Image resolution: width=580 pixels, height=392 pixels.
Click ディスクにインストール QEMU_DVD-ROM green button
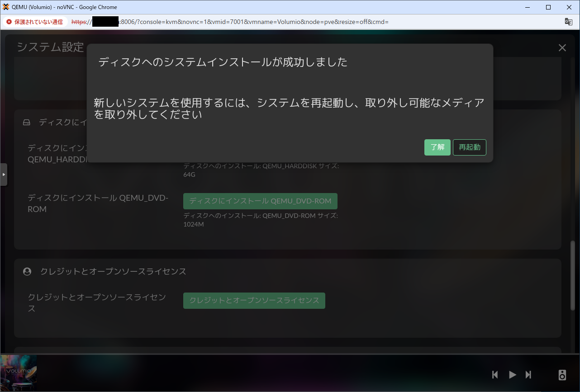(x=260, y=201)
